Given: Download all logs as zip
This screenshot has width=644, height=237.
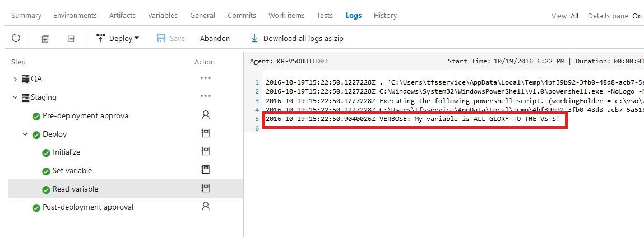Looking at the screenshot, I should pos(297,38).
